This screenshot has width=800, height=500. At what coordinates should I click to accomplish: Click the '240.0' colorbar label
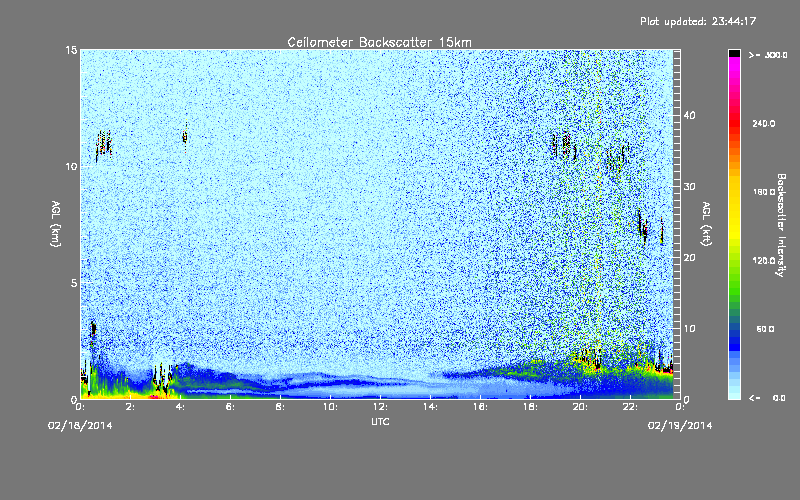764,123
